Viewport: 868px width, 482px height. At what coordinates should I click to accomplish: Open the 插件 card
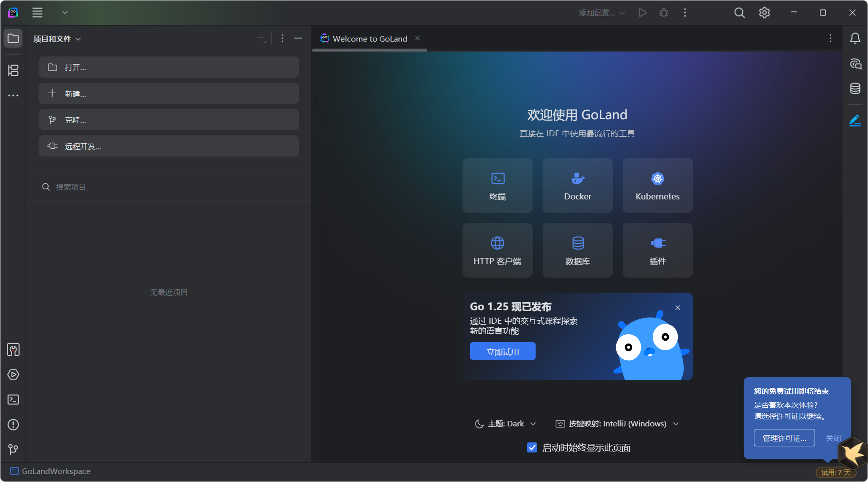(658, 251)
